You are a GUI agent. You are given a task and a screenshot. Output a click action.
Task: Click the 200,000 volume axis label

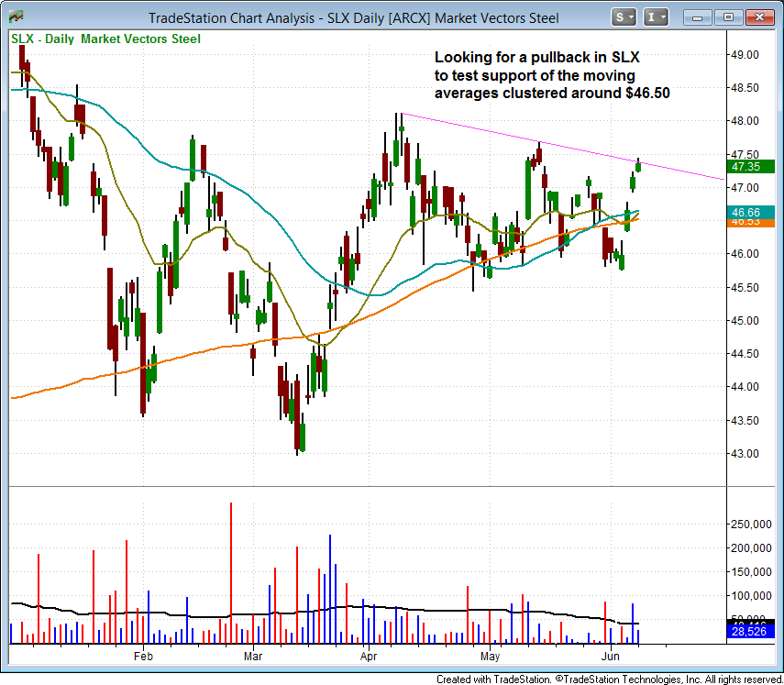(751, 548)
